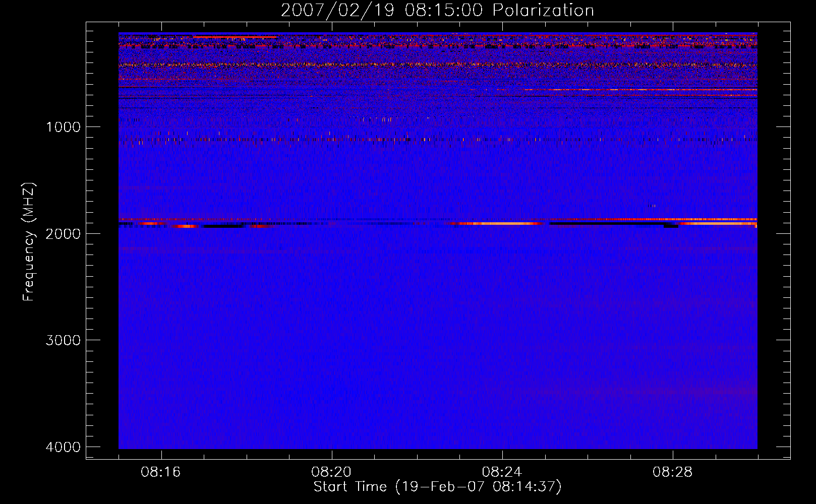
Task: Click the plot title "2007/02/19 08:15:00 Polarization"
Action: point(437,11)
